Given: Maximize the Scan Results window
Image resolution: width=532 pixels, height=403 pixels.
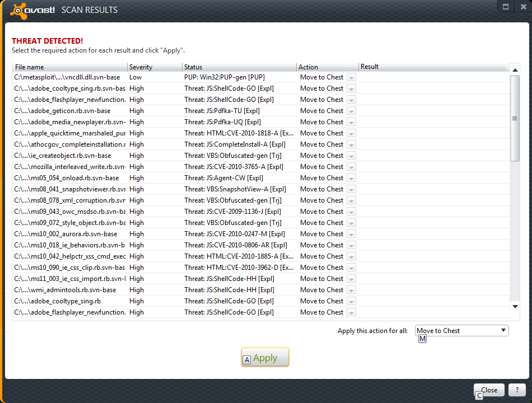Looking at the screenshot, I should (506, 7).
